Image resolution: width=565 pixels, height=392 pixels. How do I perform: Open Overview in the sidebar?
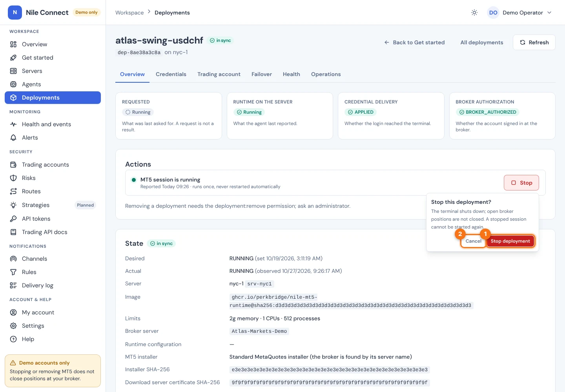pos(53,44)
